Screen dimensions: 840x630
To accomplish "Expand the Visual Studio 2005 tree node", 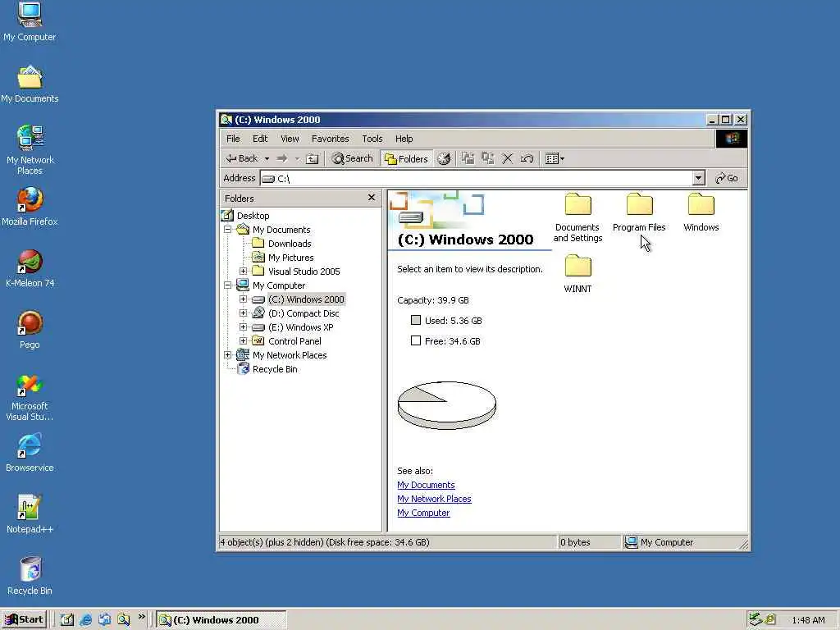I will tap(243, 271).
